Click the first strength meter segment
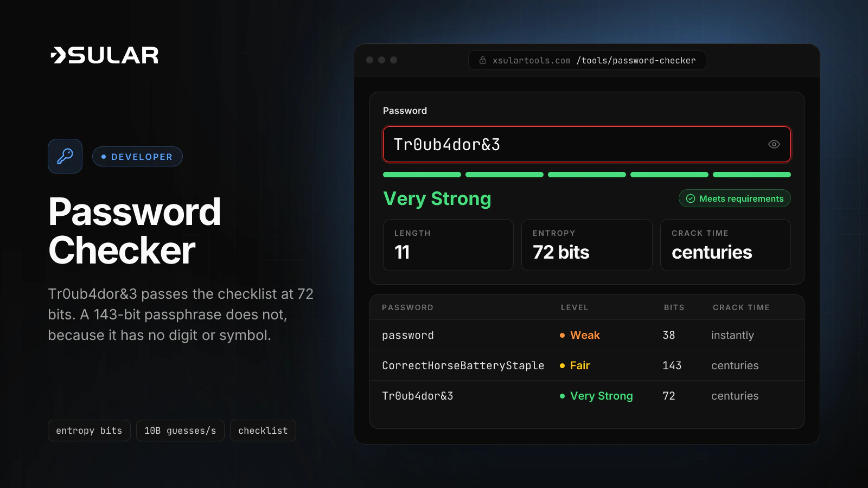Viewport: 868px width, 488px height. point(422,175)
